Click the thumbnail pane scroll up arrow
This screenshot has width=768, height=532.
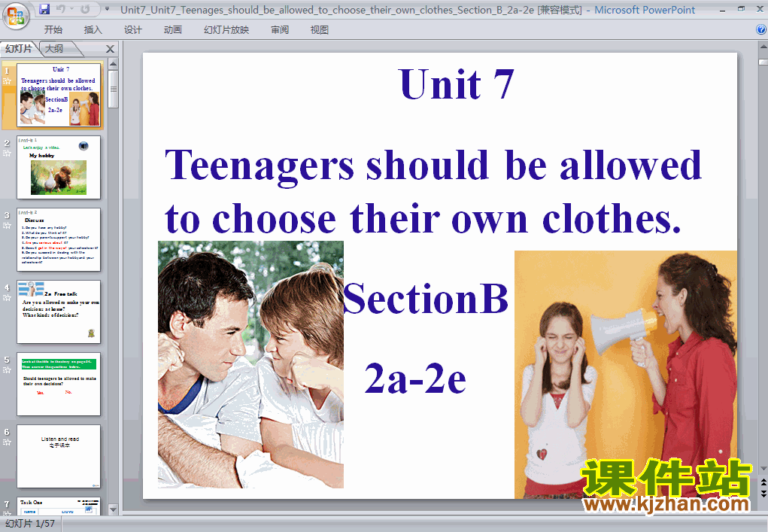coord(114,64)
